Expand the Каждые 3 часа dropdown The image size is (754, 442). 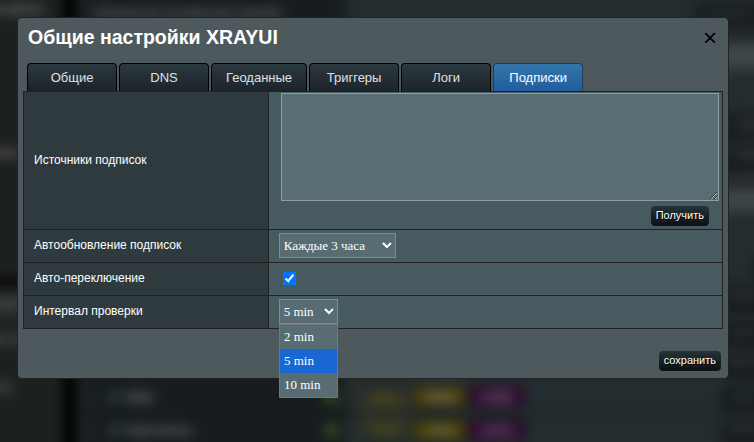(x=337, y=245)
